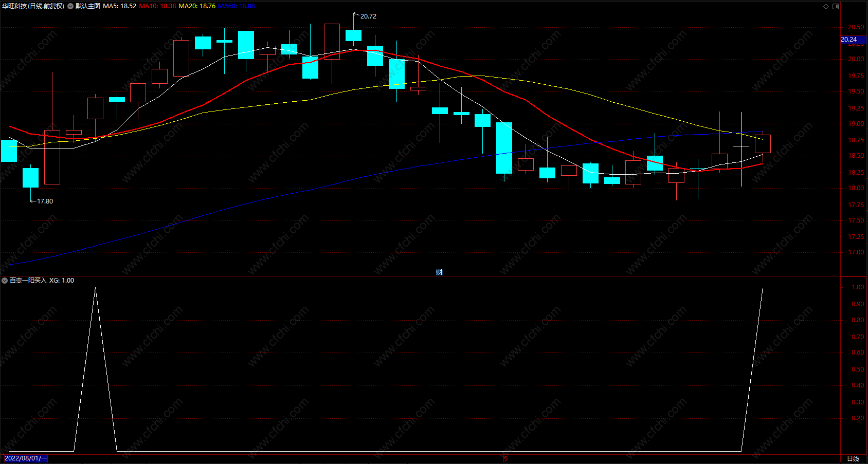Screen dimensions: 868x464
Task: Click the 财 financial marker on the chart
Action: pos(439,272)
